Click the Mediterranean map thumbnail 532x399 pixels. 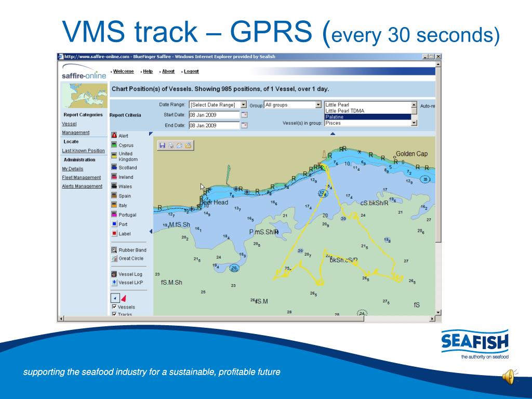point(84,96)
